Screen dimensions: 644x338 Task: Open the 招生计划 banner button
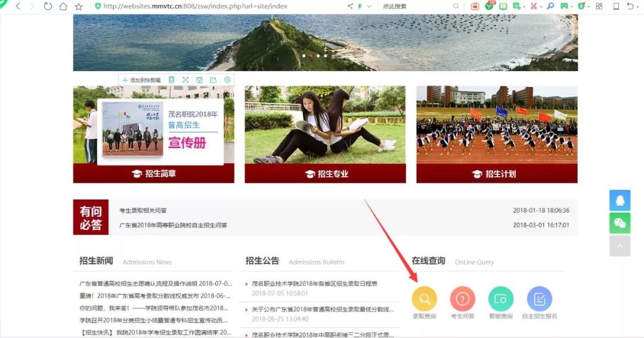[x=497, y=174]
